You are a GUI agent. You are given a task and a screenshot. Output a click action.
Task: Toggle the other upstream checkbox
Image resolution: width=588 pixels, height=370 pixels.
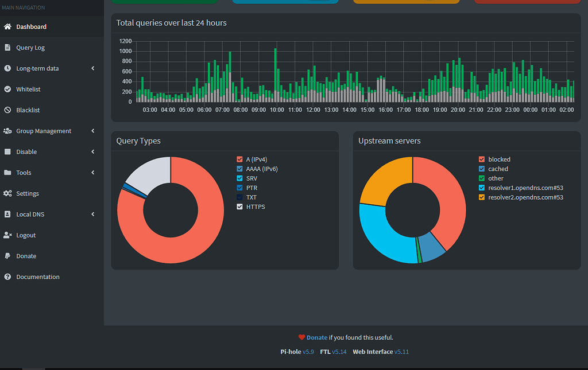(x=482, y=178)
